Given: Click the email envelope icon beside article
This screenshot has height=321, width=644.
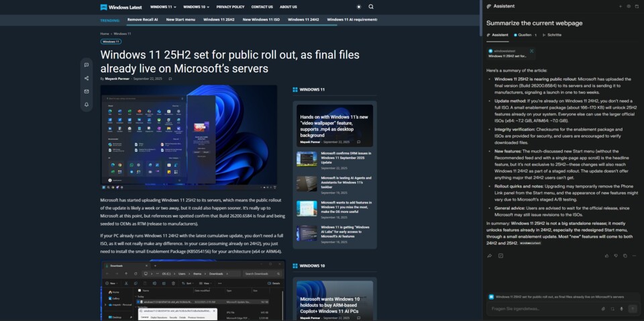Looking at the screenshot, I should point(87,91).
